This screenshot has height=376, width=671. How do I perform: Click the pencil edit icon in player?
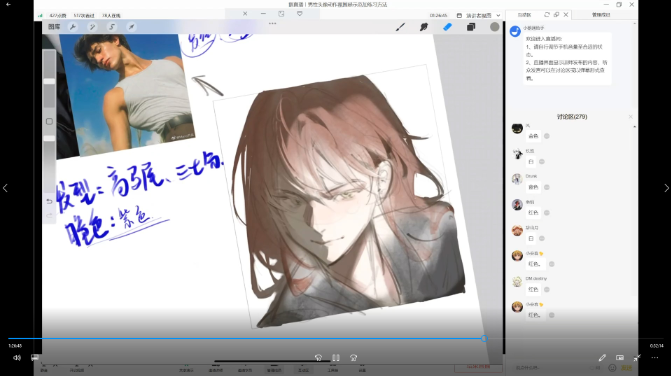pos(602,358)
